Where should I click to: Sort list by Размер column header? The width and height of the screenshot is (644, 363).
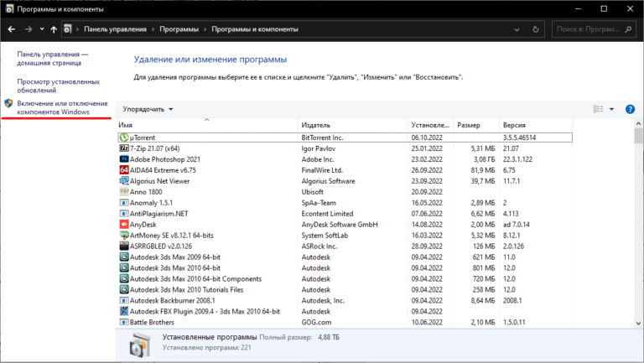click(x=469, y=125)
